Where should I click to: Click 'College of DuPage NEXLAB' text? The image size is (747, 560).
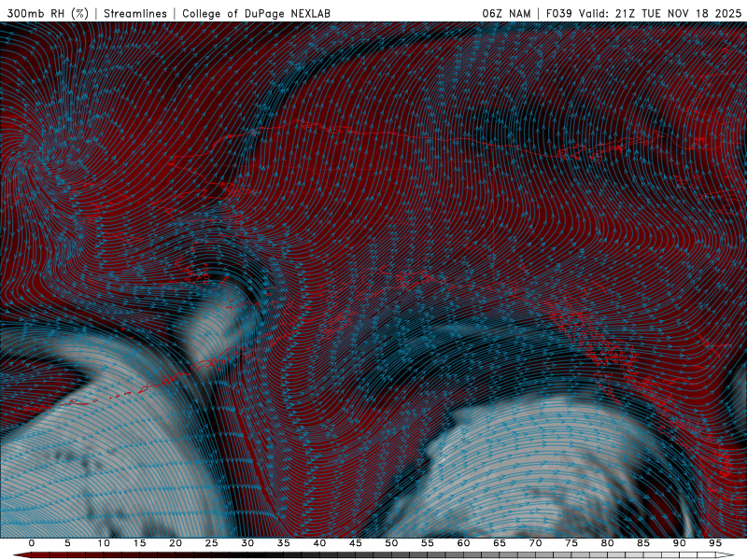[x=256, y=13]
